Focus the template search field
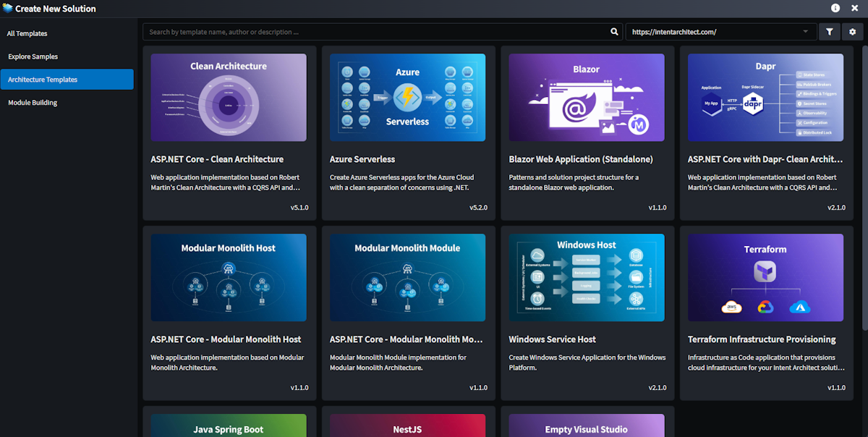This screenshot has height=437, width=868. [x=376, y=32]
